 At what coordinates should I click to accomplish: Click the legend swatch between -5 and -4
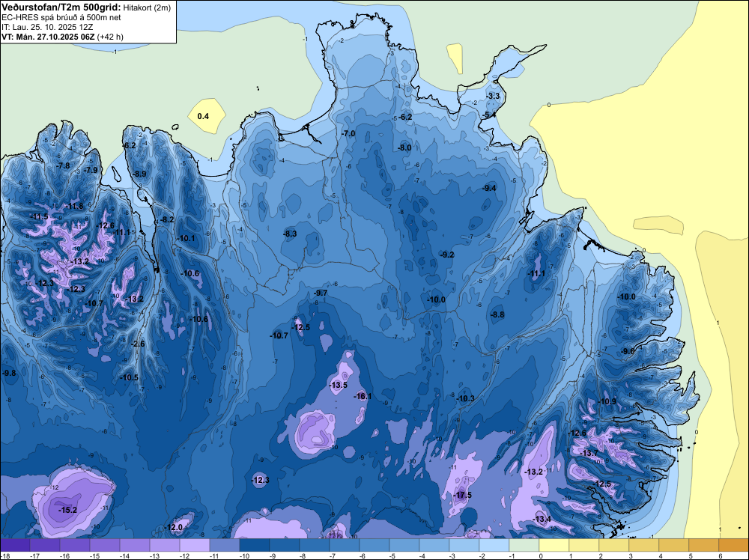click(x=404, y=545)
